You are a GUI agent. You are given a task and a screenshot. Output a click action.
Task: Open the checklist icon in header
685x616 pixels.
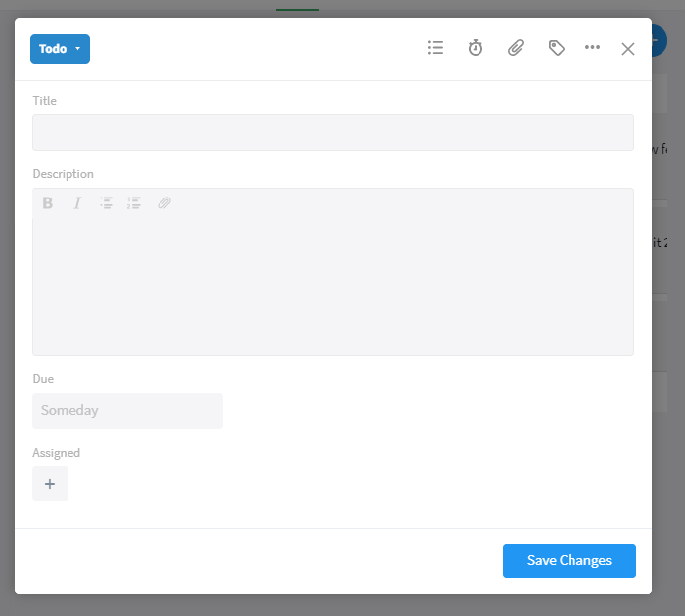point(435,48)
